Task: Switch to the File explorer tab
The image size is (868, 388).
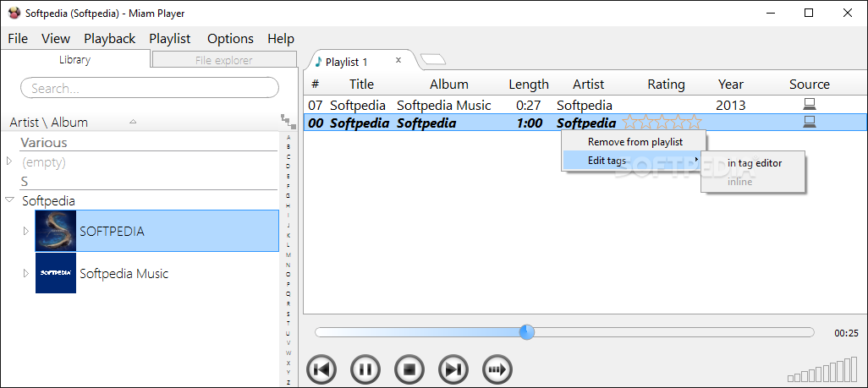Action: (223, 60)
